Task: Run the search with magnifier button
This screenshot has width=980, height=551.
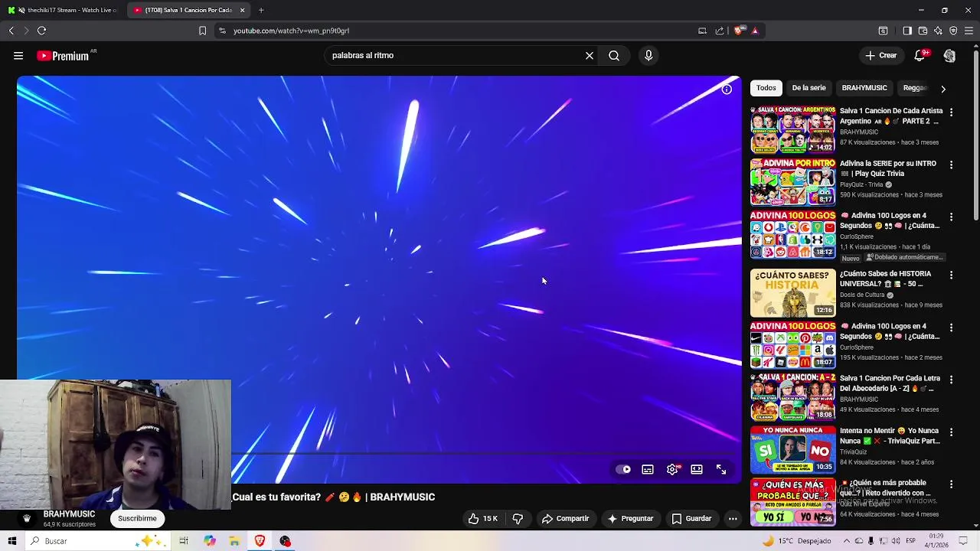Action: 614,55
